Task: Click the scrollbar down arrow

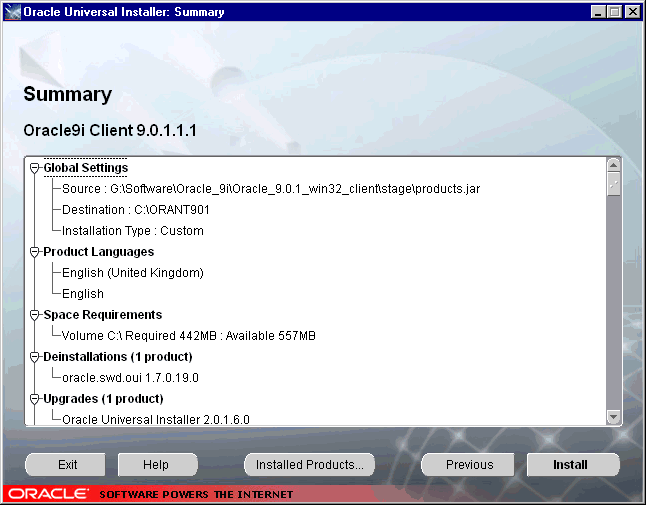Action: (613, 418)
